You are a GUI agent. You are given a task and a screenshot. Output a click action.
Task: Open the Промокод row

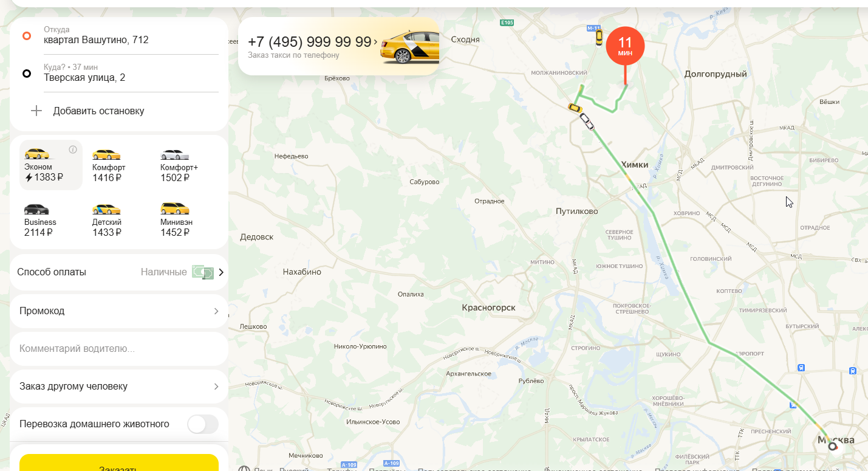(x=119, y=311)
